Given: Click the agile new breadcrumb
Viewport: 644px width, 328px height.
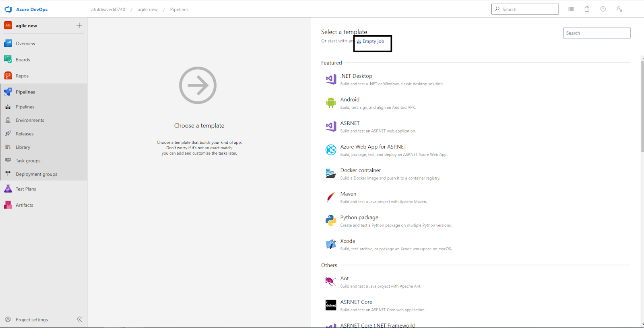Looking at the screenshot, I should (147, 9).
